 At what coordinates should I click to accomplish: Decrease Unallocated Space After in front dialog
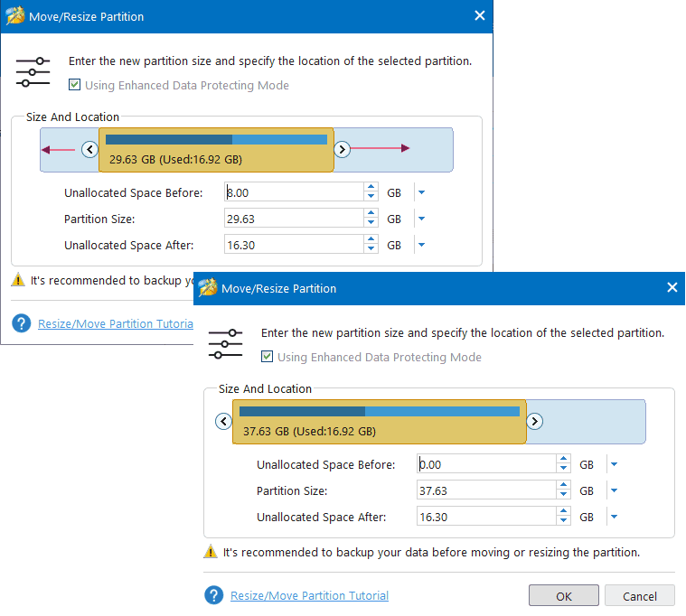click(563, 521)
